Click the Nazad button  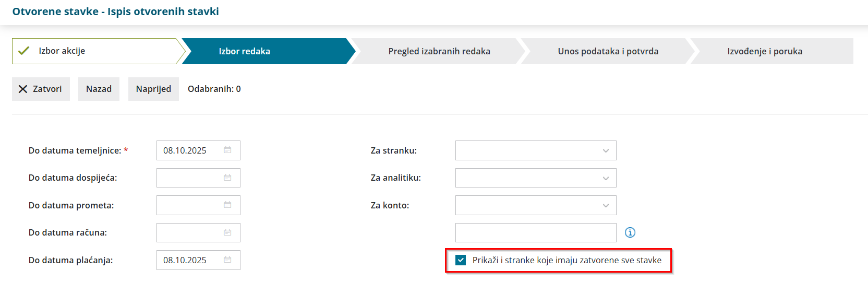pos(99,89)
